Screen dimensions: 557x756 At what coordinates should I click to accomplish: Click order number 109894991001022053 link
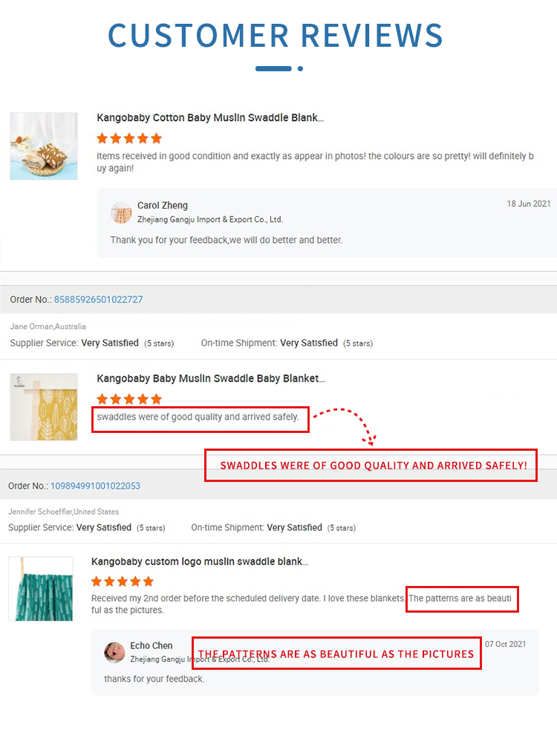point(95,486)
